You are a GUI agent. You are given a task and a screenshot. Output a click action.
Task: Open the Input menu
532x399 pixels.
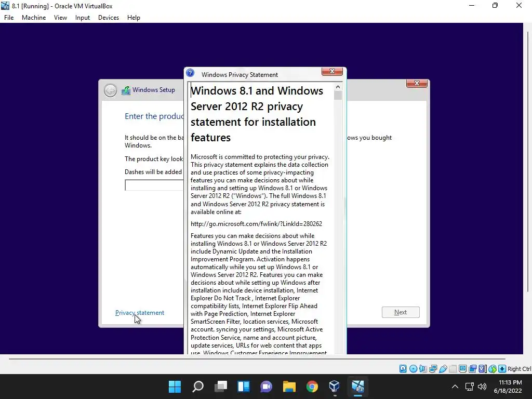pos(83,18)
